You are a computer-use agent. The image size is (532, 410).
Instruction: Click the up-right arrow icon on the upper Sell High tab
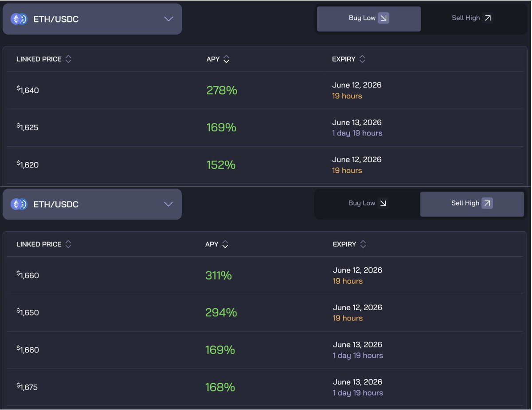[x=488, y=18]
